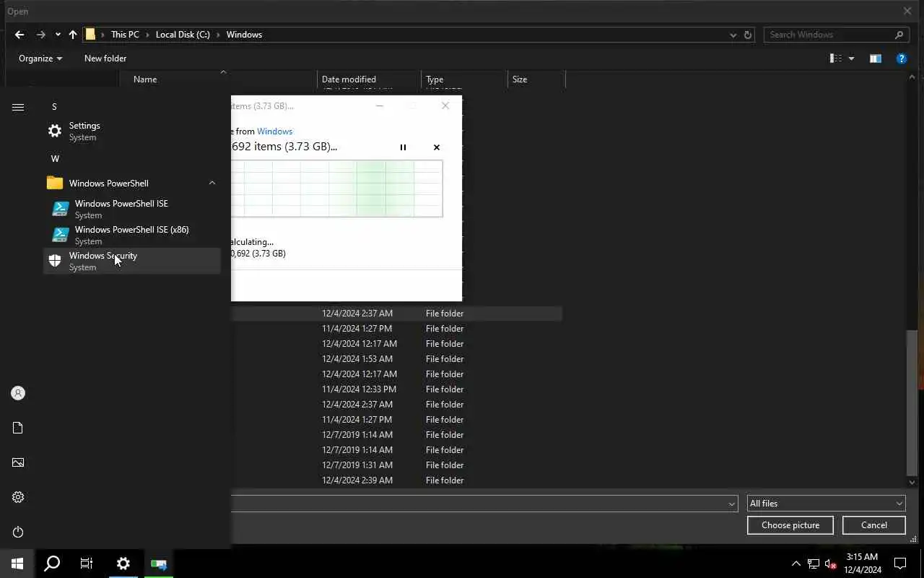The height and width of the screenshot is (578, 924).
Task: Click the Forward arrow in Open dialog
Action: 40,35
